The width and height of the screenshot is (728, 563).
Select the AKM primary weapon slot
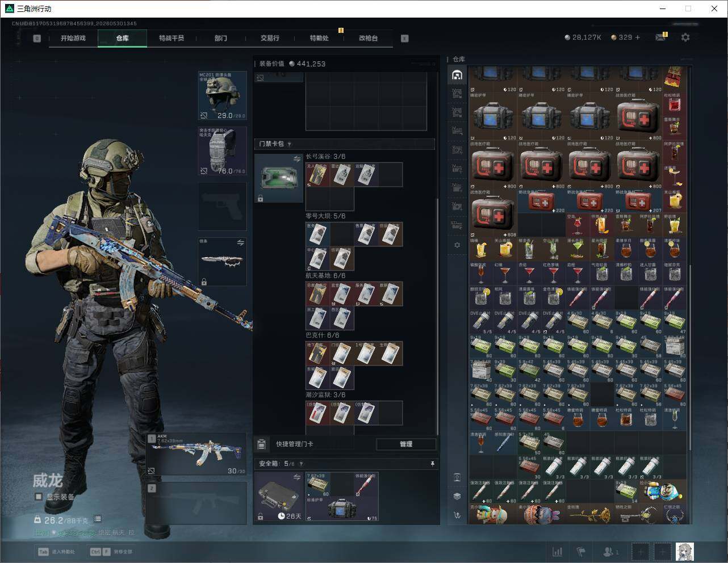(x=196, y=453)
